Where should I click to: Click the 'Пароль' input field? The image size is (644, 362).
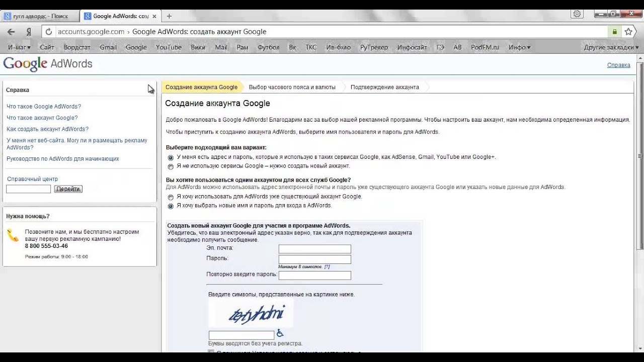point(315,259)
